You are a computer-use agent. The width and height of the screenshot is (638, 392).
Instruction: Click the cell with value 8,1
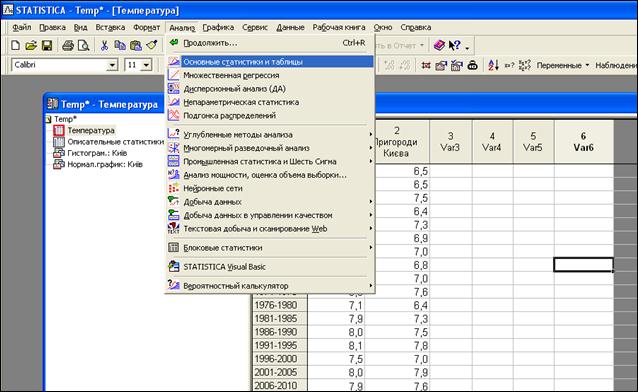tap(336, 346)
